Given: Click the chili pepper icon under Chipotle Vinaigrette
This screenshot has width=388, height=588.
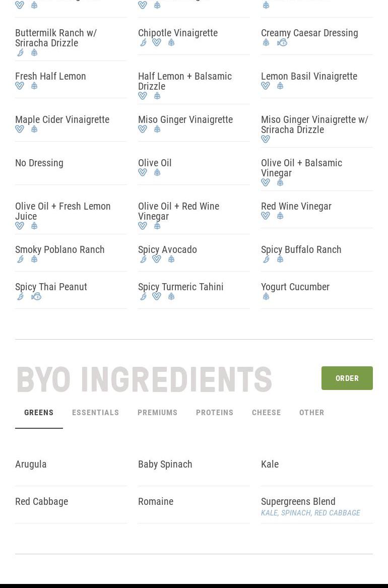Looking at the screenshot, I should coord(143,43).
